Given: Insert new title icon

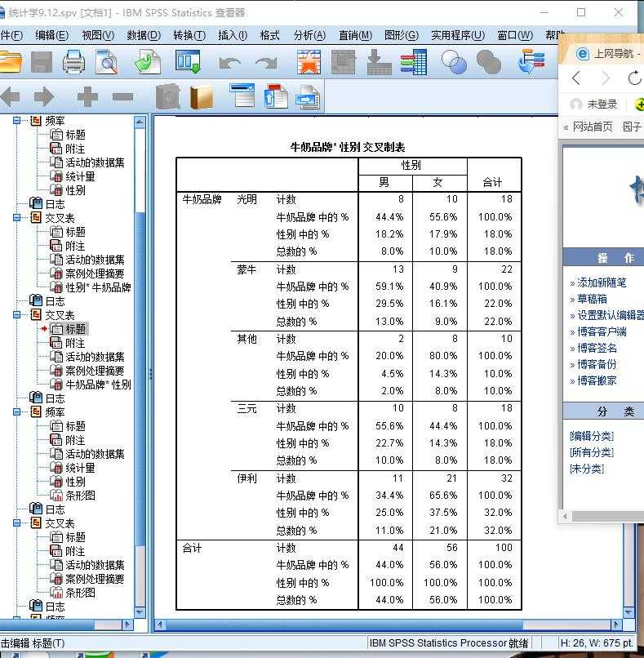Looking at the screenshot, I should point(276,96).
